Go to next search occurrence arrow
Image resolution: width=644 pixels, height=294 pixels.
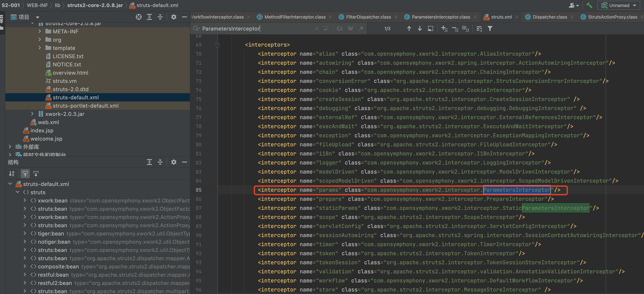[419, 28]
